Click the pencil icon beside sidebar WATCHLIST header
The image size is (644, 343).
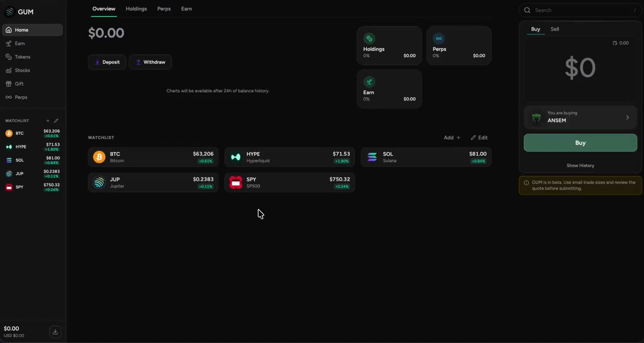pos(56,121)
